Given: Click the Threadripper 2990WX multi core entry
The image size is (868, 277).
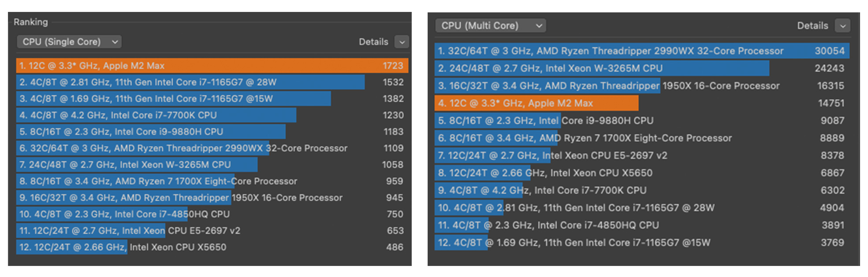Looking at the screenshot, I should [641, 51].
